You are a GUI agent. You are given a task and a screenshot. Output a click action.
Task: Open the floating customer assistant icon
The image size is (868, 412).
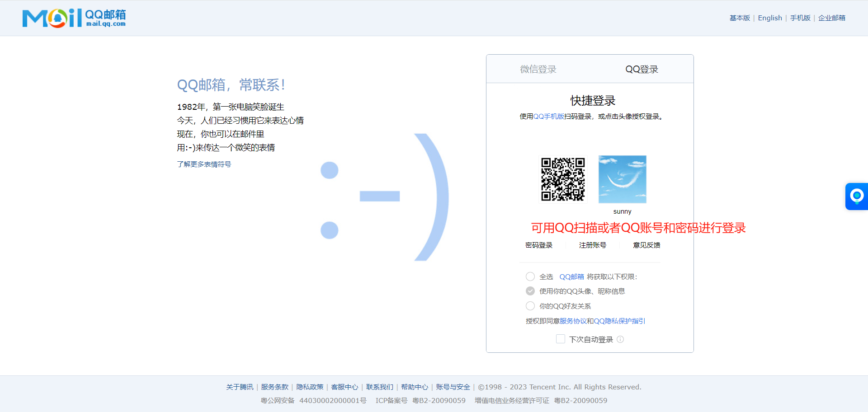click(857, 197)
